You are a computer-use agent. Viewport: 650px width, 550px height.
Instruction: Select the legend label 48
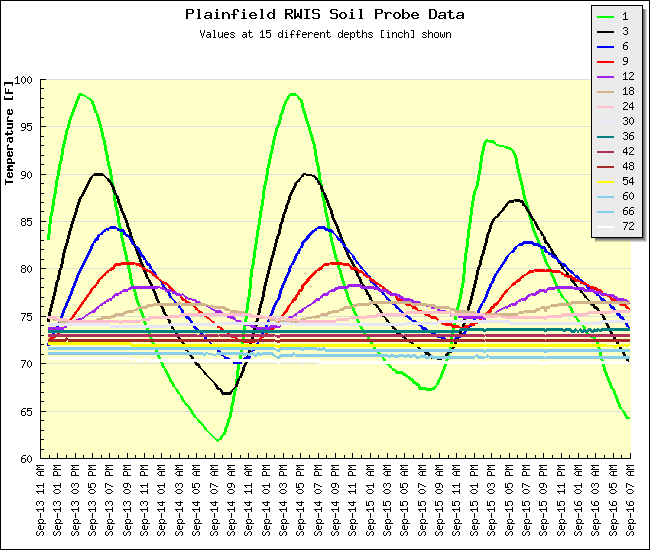[x=626, y=166]
